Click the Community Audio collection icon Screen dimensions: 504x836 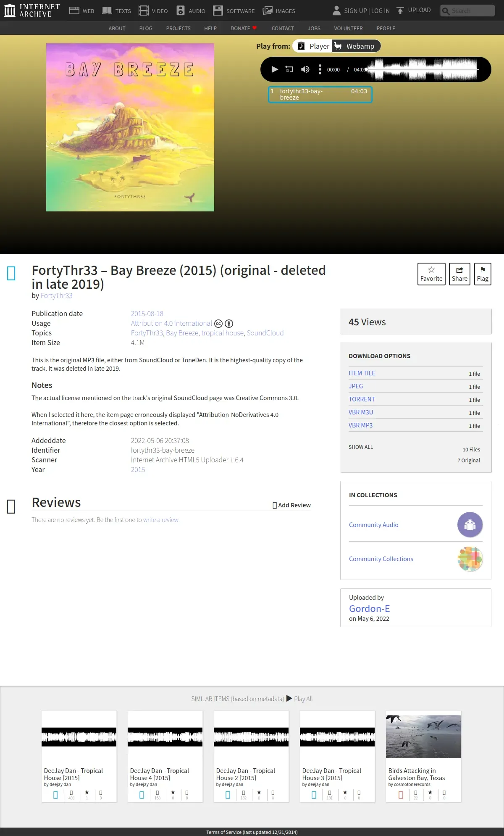pos(470,525)
